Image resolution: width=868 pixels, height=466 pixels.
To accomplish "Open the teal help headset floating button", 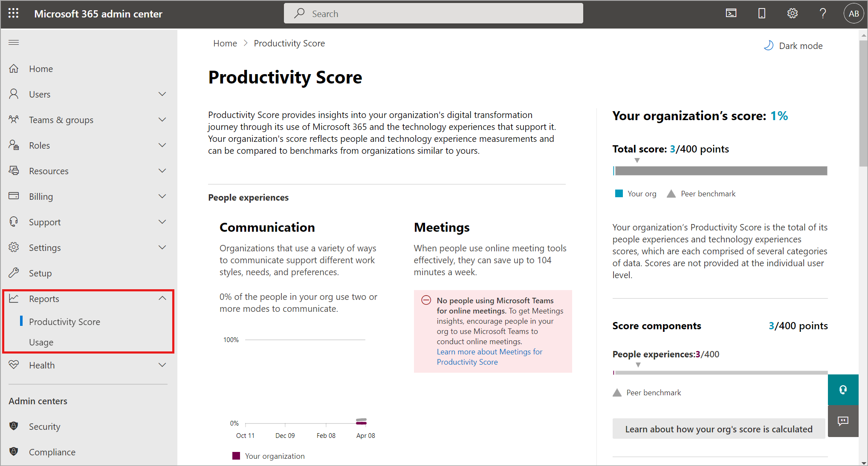I will [843, 390].
